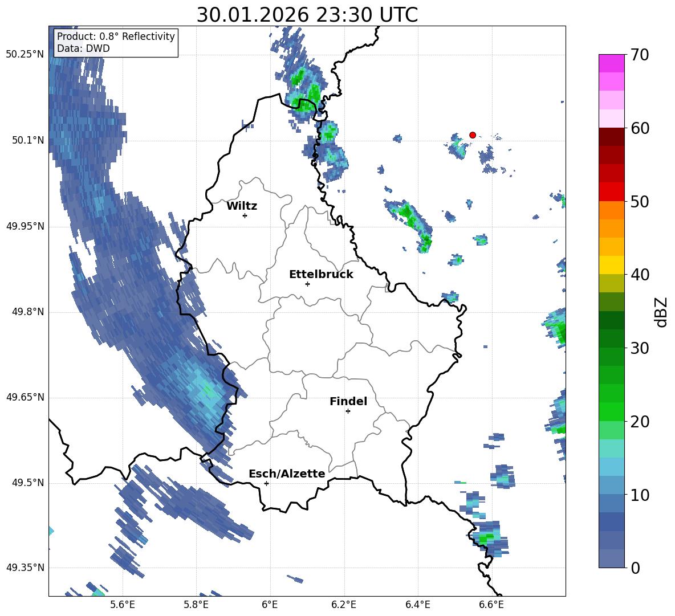The width and height of the screenshot is (675, 616).
Task: Pick the orange swatch just below 50
Action: [x=611, y=210]
